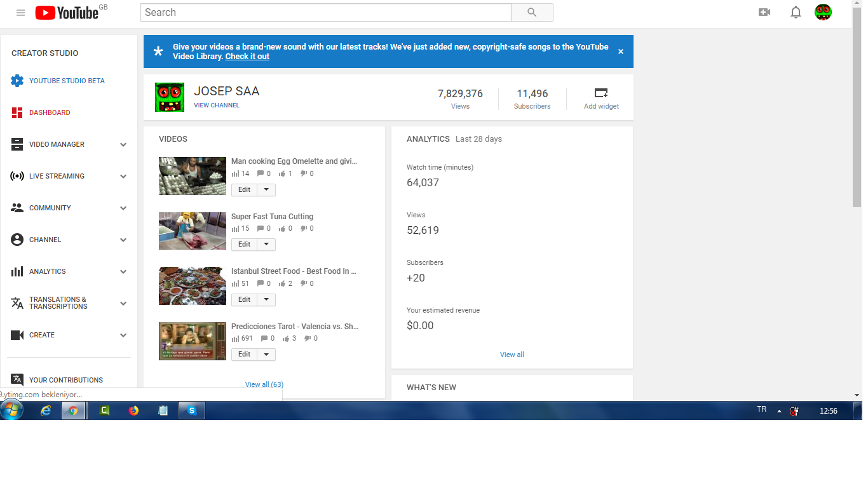Focus the YouTube search field

(326, 12)
